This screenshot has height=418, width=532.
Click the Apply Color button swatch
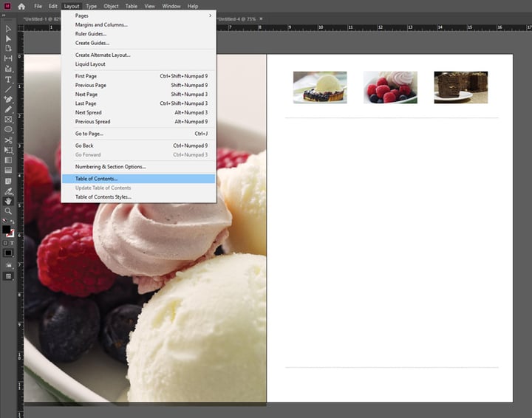[x=8, y=253]
